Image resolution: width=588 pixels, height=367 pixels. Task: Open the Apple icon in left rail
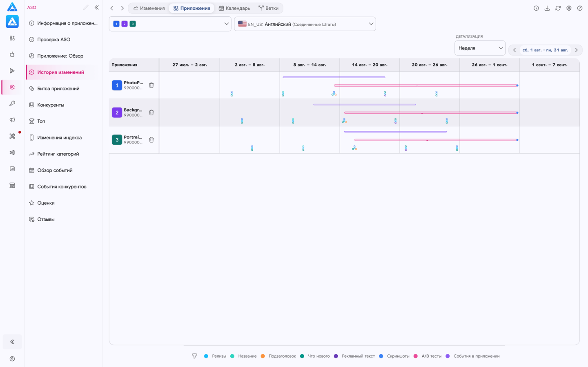pos(12,54)
